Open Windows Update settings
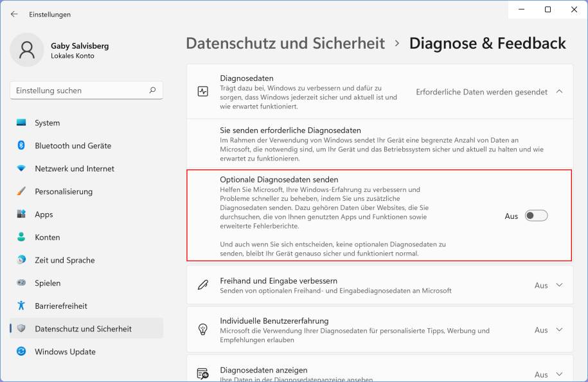 tap(63, 352)
